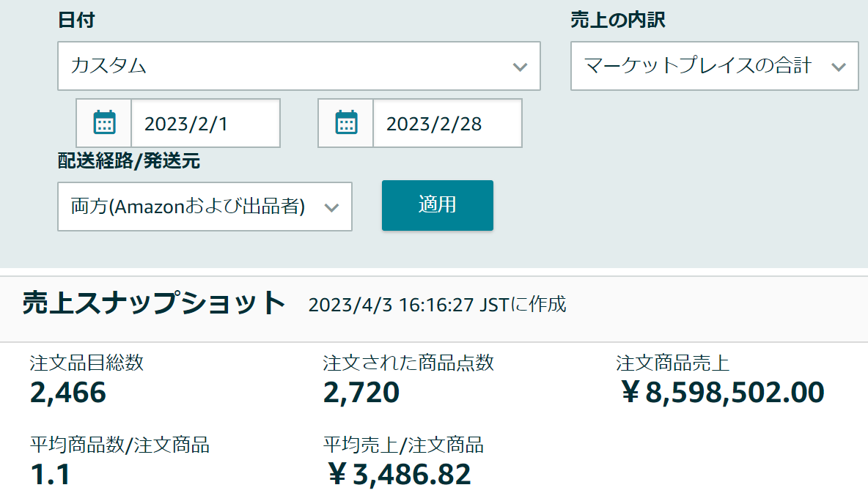Click the 平均商品数/注文商品 value 1.1
Viewport: 868px width, 504px height.
[51, 475]
